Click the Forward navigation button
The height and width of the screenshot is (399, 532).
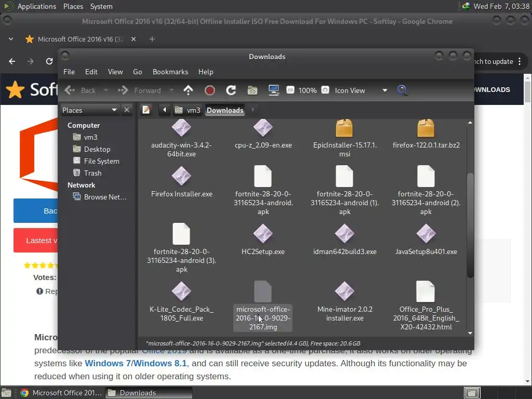pos(139,90)
